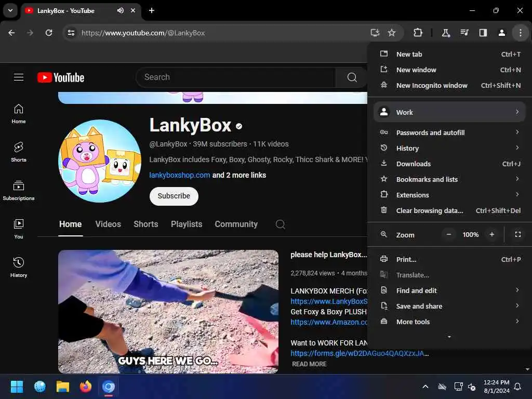The width and height of the screenshot is (532, 399).
Task: Switch to the Videos tab
Action: click(108, 224)
